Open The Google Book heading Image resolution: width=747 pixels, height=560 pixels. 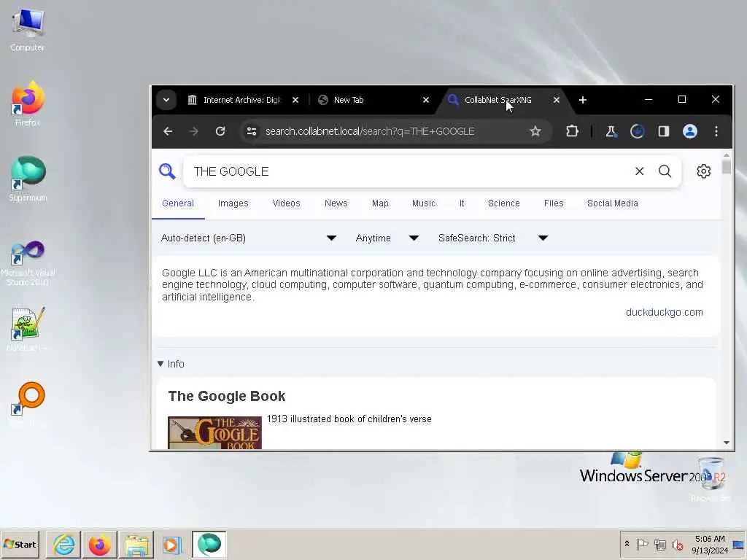(x=227, y=396)
